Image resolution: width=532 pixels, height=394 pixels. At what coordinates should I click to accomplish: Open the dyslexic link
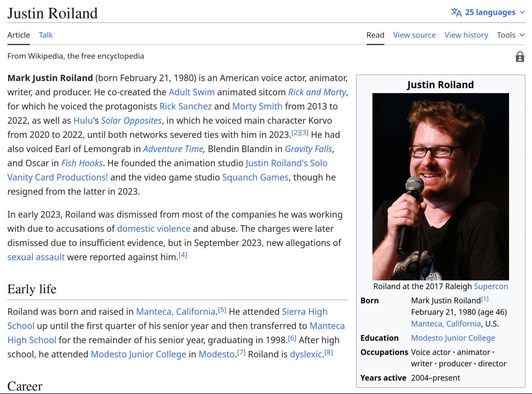pos(306,355)
